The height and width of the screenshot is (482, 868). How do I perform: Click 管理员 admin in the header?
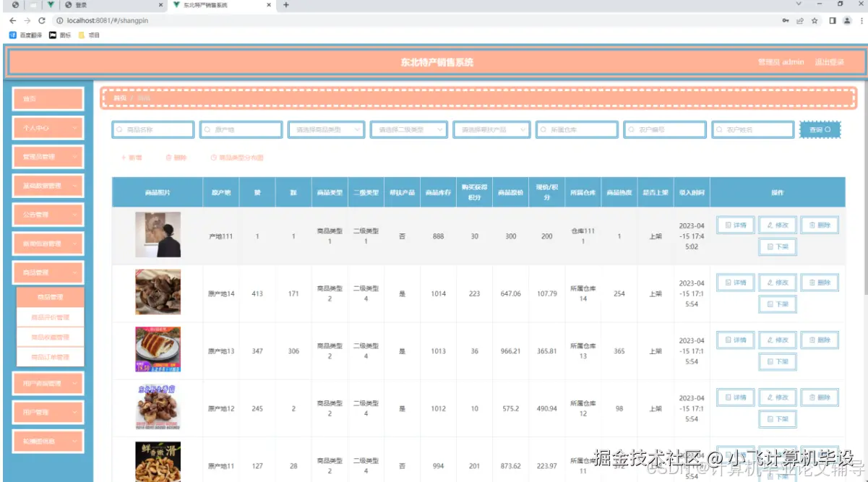tap(781, 62)
